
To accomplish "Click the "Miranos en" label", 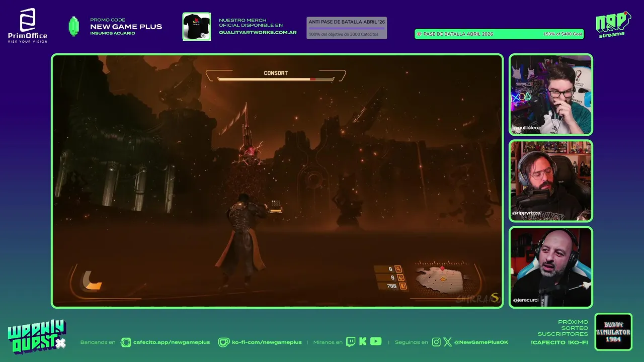I will point(328,342).
